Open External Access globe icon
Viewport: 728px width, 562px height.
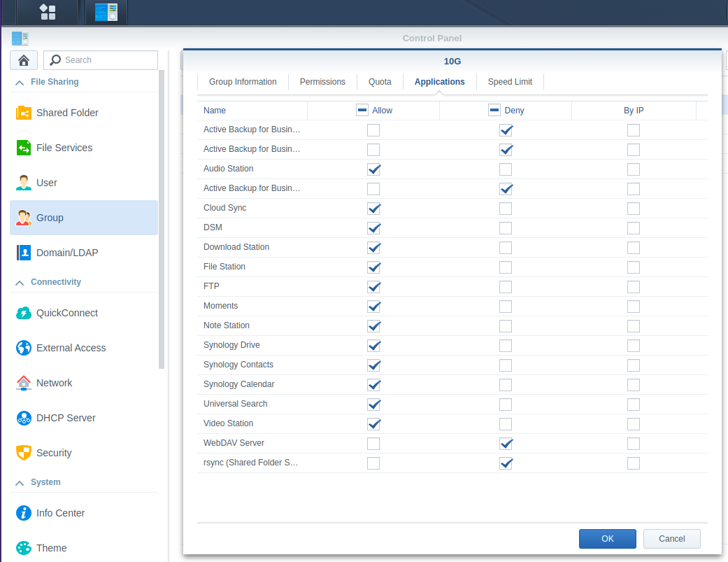pos(24,348)
